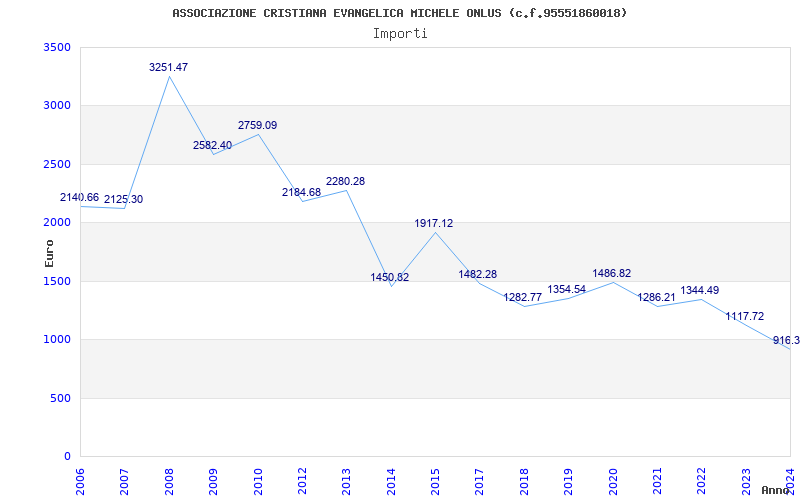Select the year 2008 axis label
Screen dimensions: 800x500
[169, 481]
